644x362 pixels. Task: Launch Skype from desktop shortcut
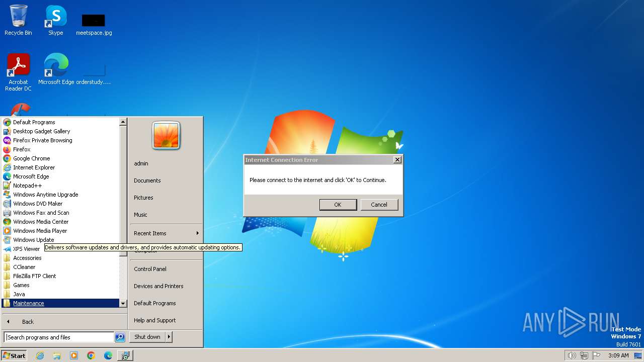pyautogui.click(x=55, y=20)
